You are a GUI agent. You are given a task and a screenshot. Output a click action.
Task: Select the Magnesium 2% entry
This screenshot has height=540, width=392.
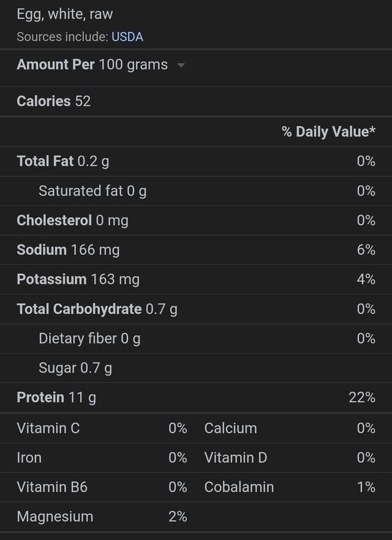[x=102, y=517]
